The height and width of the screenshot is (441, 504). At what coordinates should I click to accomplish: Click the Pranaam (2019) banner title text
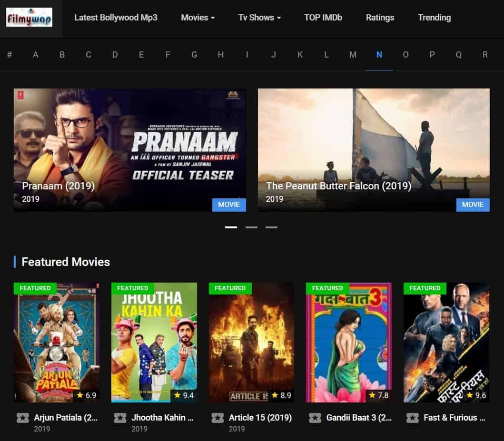[58, 186]
